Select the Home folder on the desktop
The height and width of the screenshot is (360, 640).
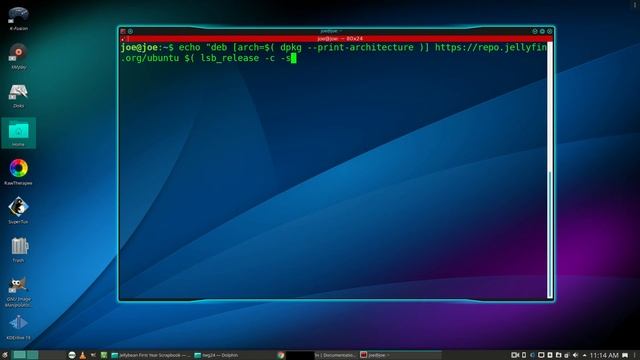(18, 133)
